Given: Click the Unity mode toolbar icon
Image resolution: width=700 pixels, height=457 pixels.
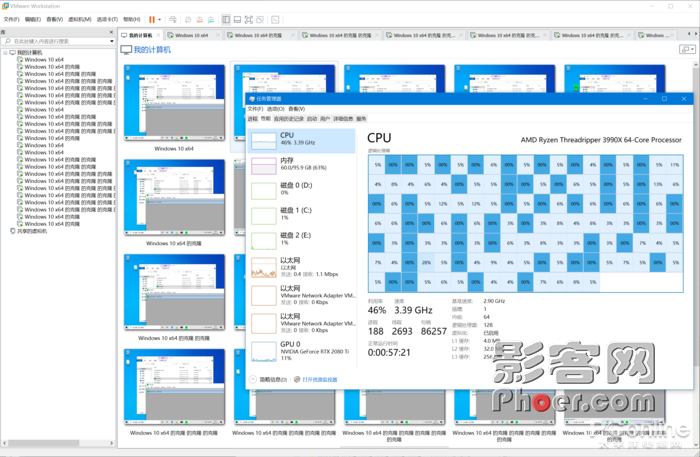Looking at the screenshot, I should tap(260, 20).
